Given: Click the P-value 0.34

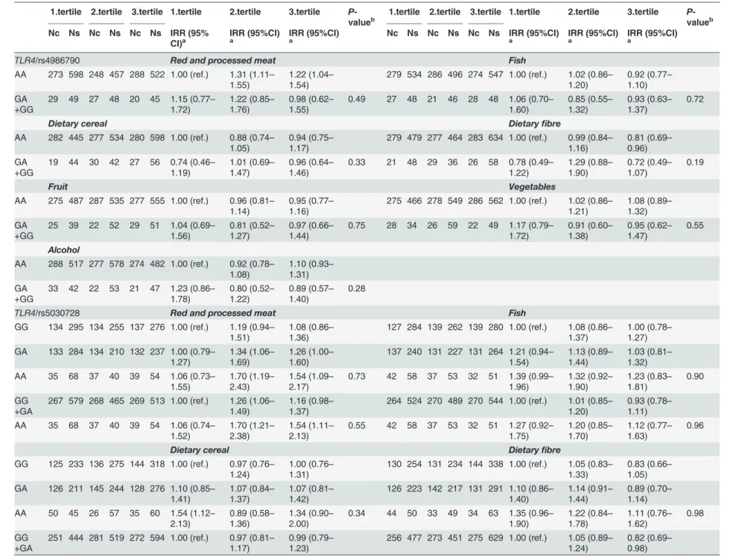Looking at the screenshot, I should [x=357, y=513].
